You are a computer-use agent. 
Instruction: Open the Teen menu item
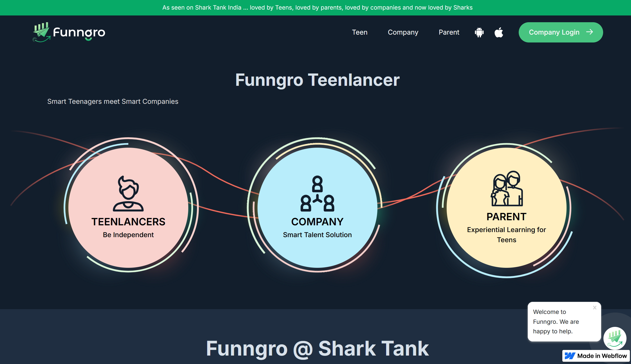coord(360,32)
